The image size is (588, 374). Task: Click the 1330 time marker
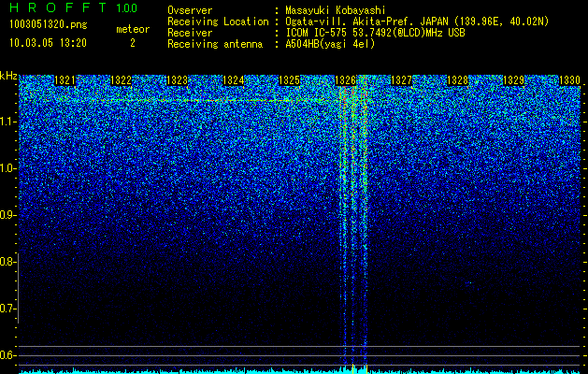pos(570,80)
